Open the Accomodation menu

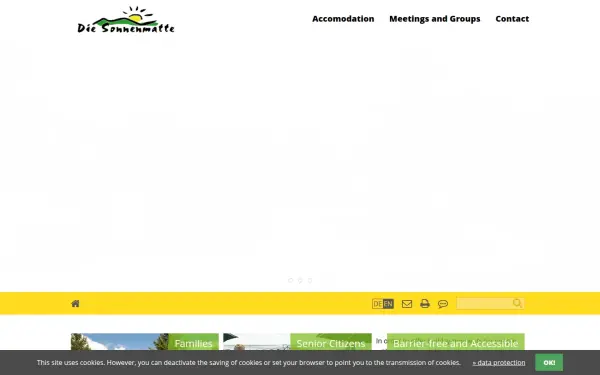(x=343, y=19)
